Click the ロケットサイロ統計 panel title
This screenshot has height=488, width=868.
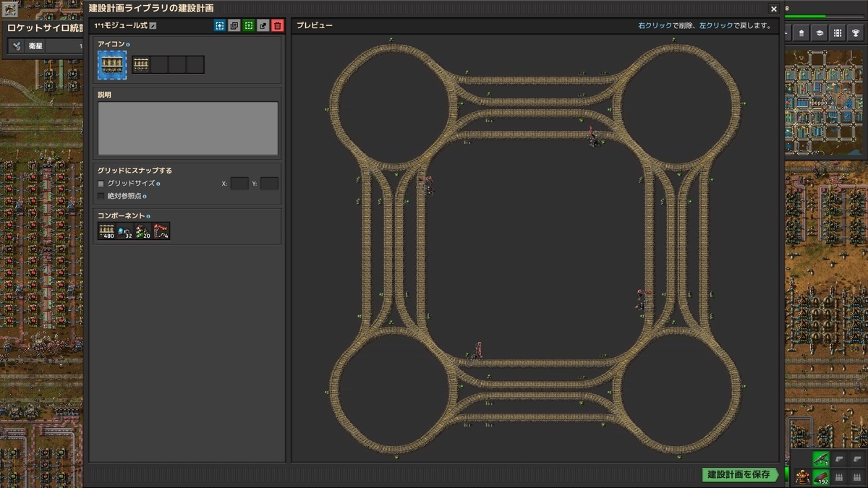click(x=44, y=28)
